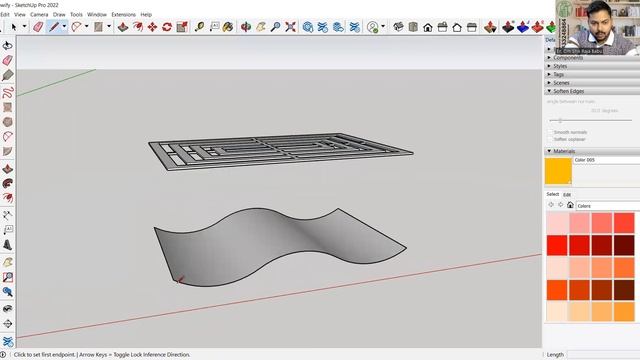Switch to the Left view icon

pos(472,27)
